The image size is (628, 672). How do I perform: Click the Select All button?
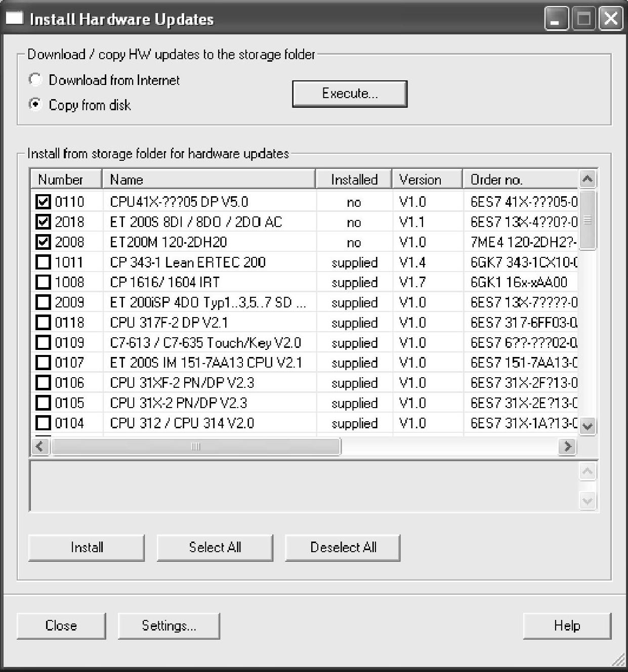(215, 548)
